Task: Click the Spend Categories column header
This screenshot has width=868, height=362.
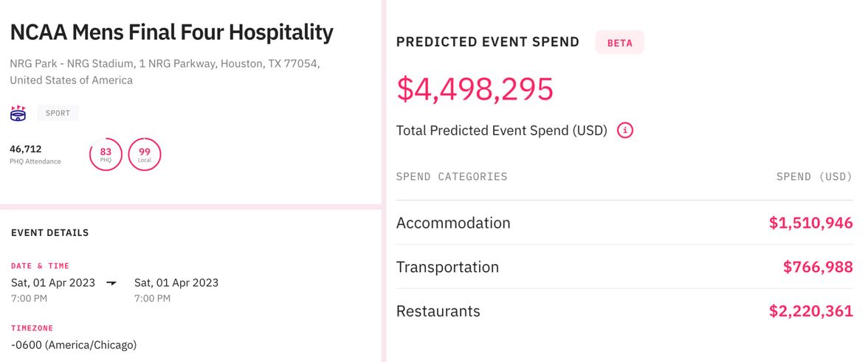Action: coord(452,177)
